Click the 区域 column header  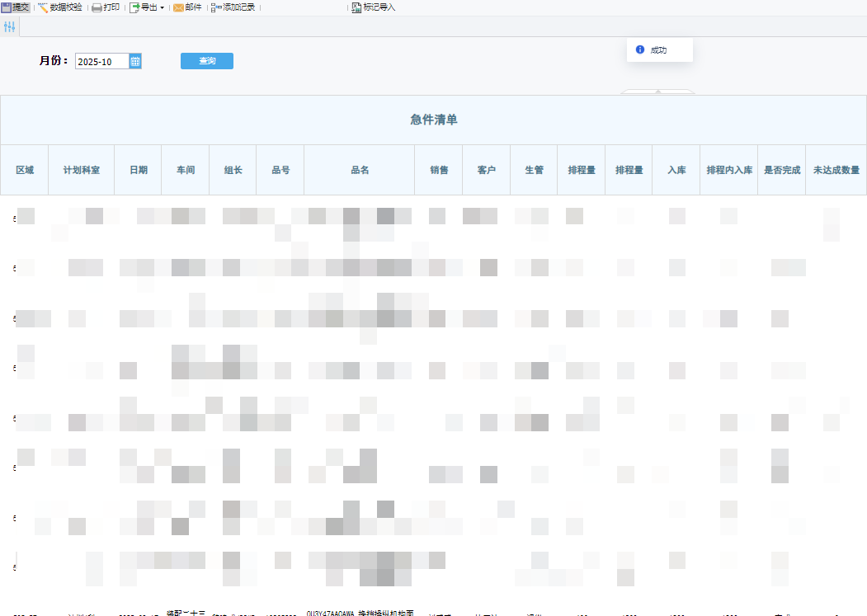click(24, 171)
